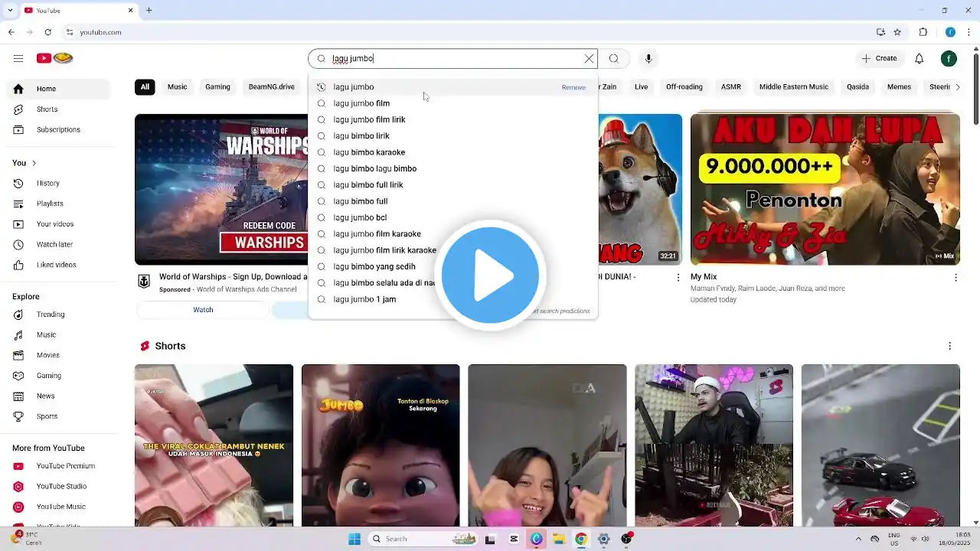Open the Jumbo movie Short

coord(381,445)
